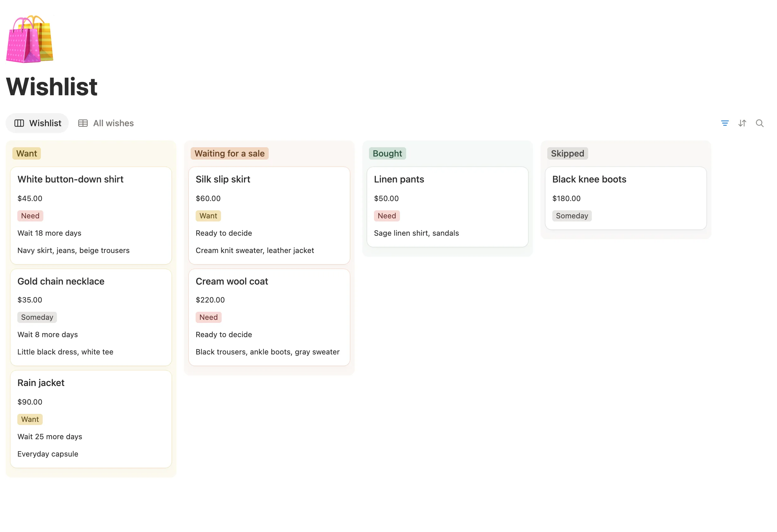Click the filter icon
Image resolution: width=777 pixels, height=532 pixels.
(724, 123)
